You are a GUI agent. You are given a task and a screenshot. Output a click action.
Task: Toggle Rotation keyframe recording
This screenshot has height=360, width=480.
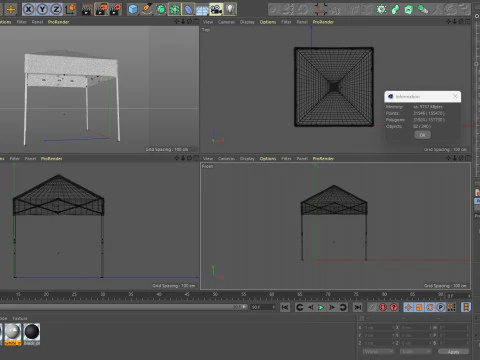[430, 307]
